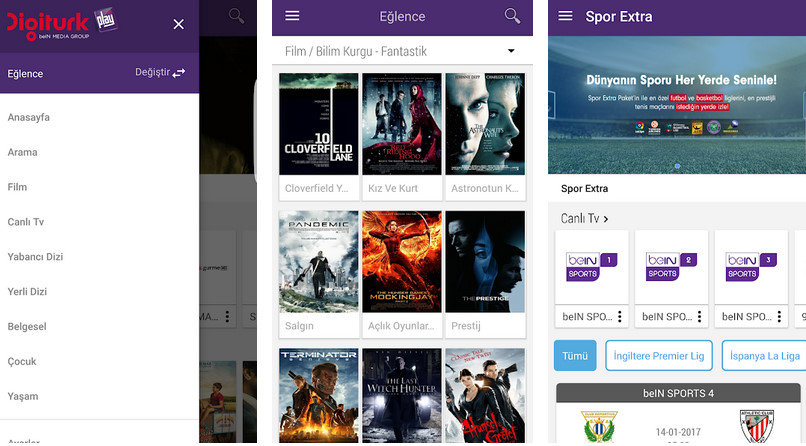Screen dimensions: 806x446
Task: Open search on the Eğlence screen
Action: (x=512, y=16)
